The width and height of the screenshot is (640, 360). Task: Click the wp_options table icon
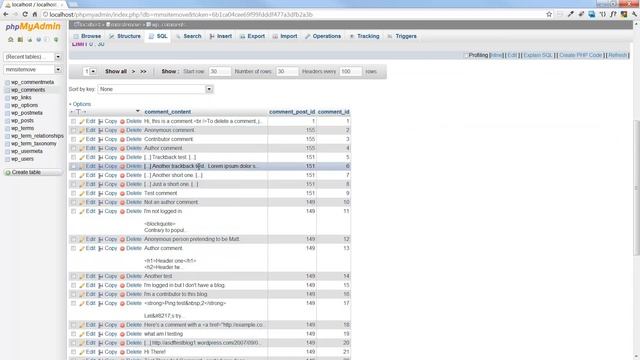pyautogui.click(x=7, y=105)
